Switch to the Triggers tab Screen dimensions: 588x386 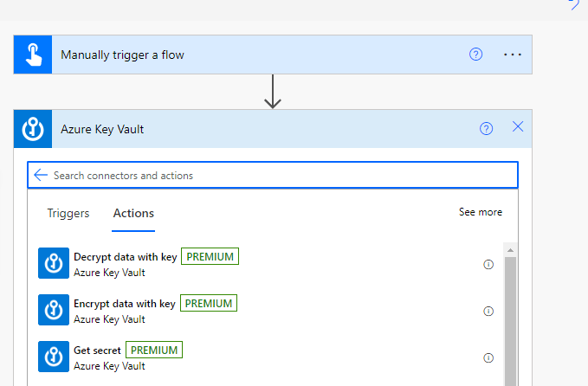point(68,213)
